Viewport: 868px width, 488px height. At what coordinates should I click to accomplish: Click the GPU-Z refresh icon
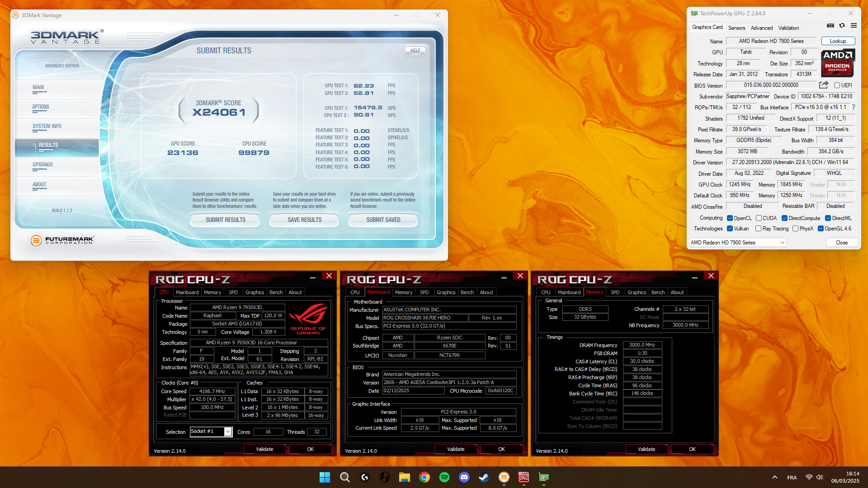coord(842,25)
